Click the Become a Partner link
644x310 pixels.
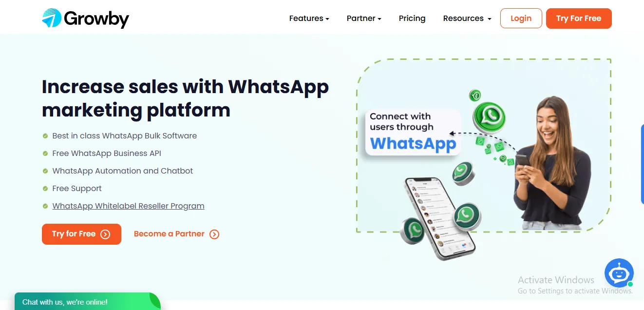169,234
